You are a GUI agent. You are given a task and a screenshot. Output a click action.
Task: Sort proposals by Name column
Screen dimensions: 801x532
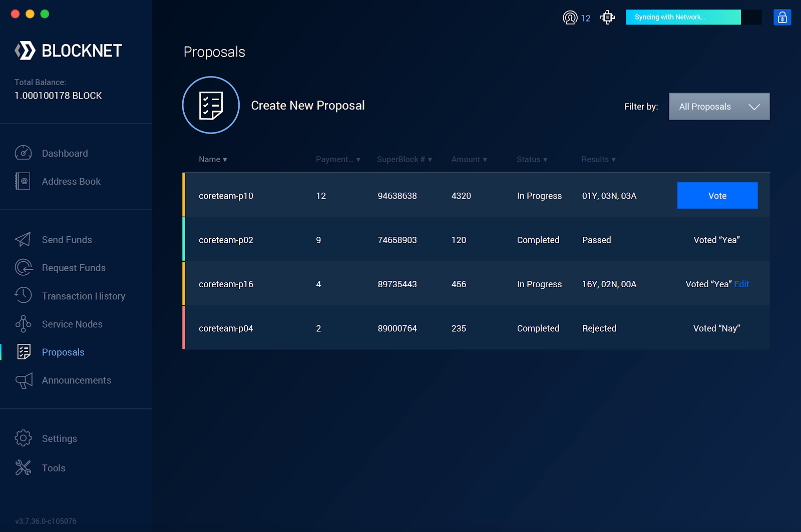click(213, 159)
